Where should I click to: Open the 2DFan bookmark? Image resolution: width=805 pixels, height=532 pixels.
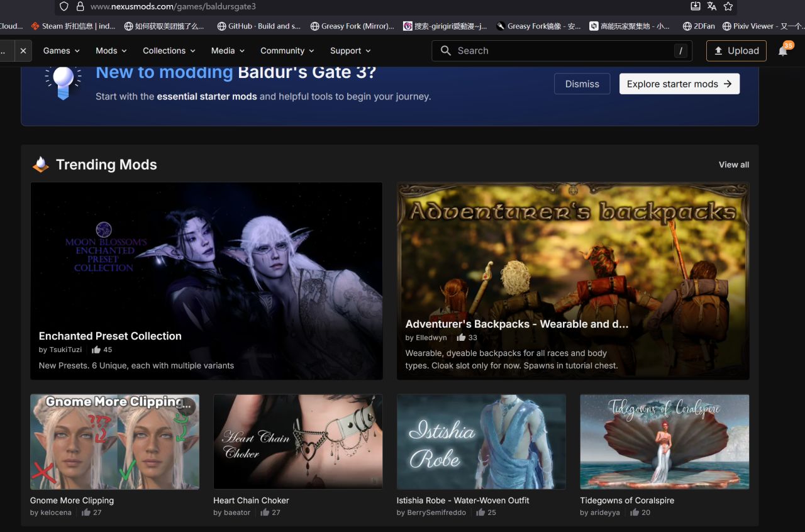pyautogui.click(x=700, y=26)
